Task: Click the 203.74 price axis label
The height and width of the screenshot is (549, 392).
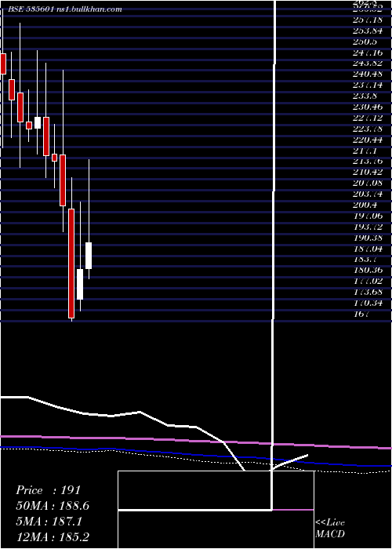Action: (367, 194)
